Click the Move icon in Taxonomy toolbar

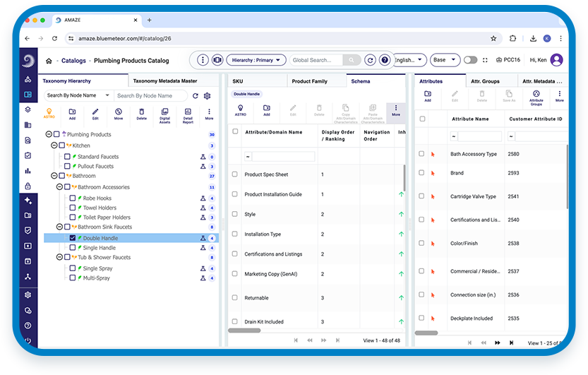pyautogui.click(x=119, y=114)
